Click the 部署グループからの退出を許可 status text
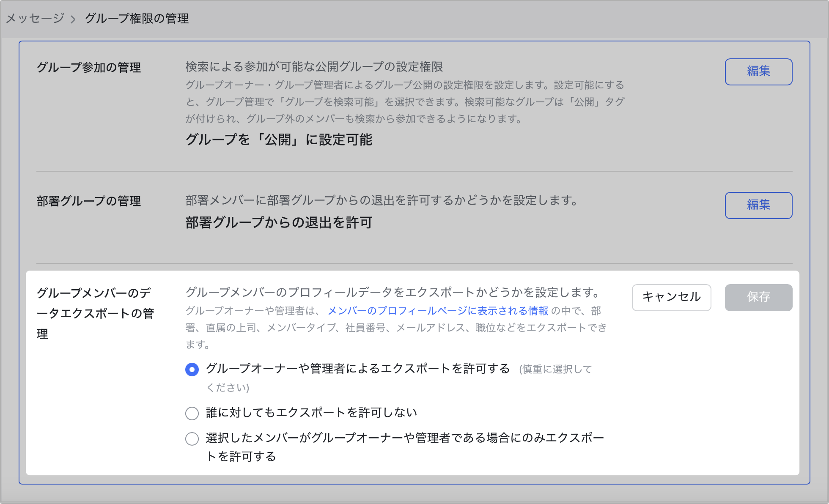The height and width of the screenshot is (504, 829). click(x=279, y=222)
